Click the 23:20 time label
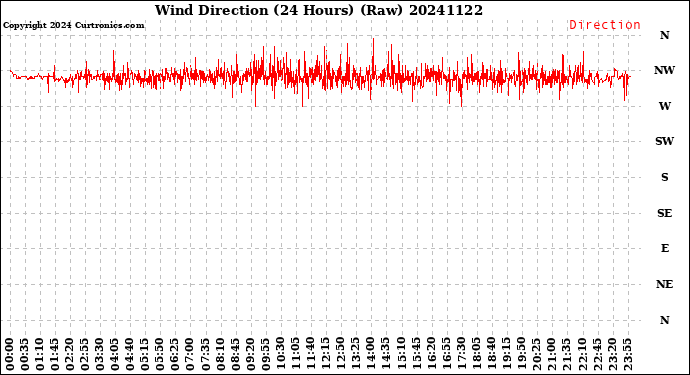 (x=612, y=355)
